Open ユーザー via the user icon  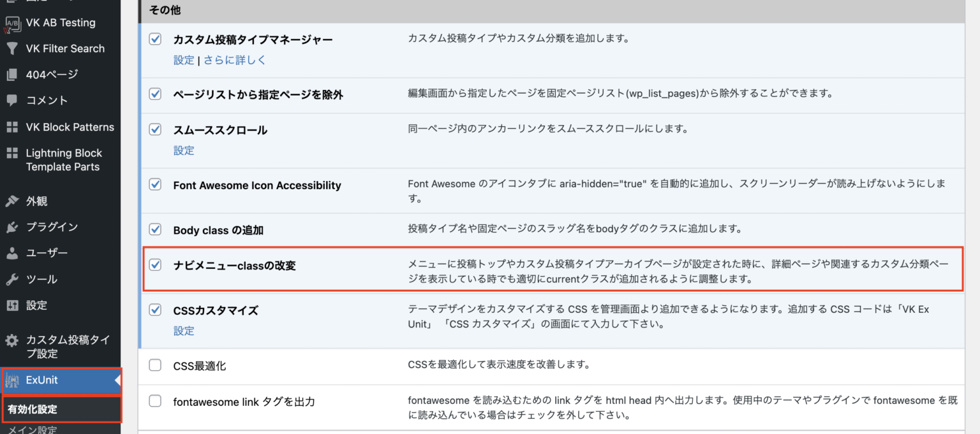tap(13, 253)
